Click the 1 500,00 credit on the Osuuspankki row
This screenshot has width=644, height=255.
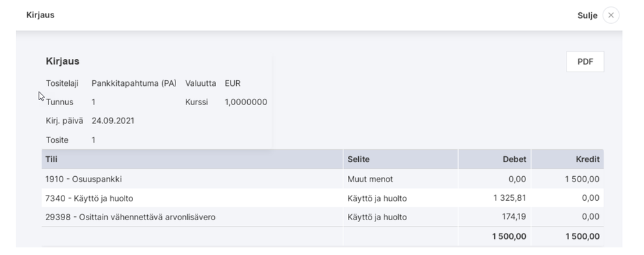582,179
